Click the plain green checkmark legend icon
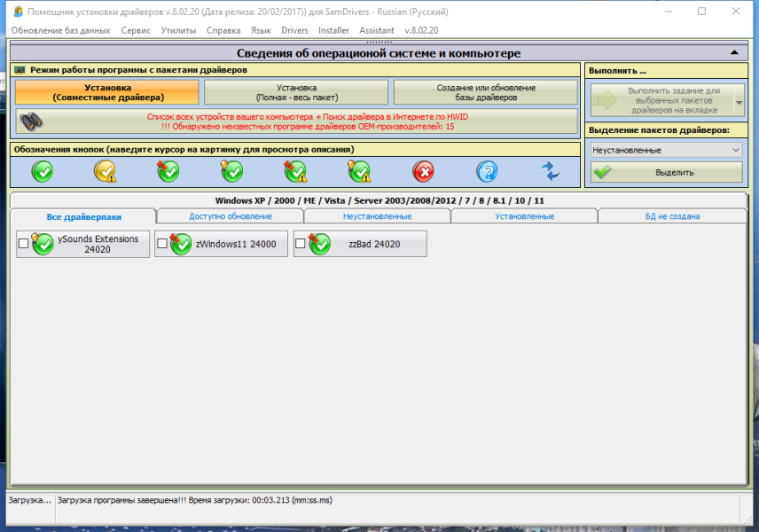 [x=43, y=171]
